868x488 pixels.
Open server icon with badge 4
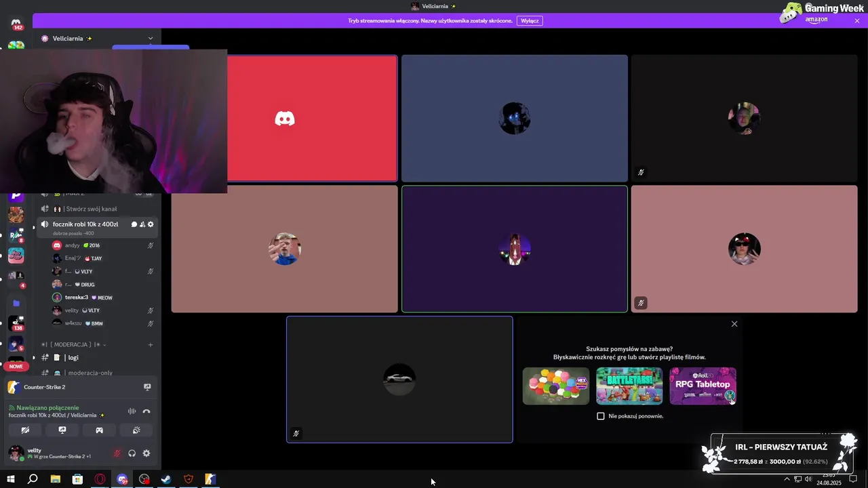click(x=16, y=279)
